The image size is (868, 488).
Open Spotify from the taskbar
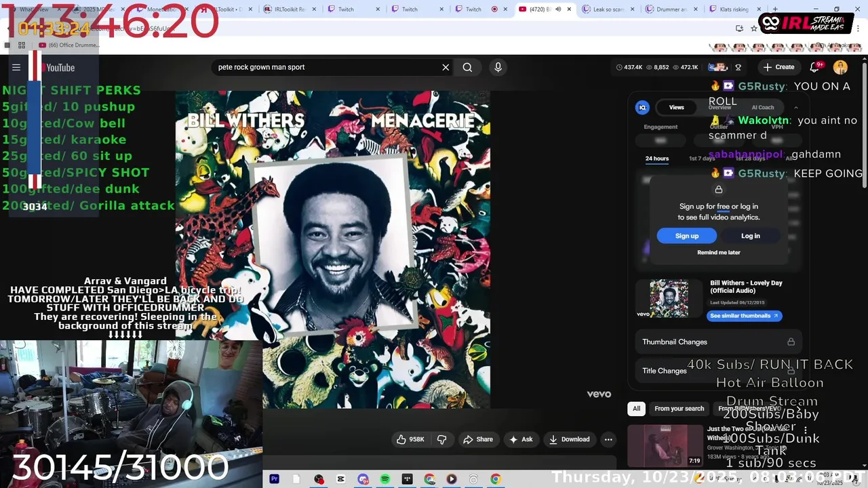[x=385, y=479]
